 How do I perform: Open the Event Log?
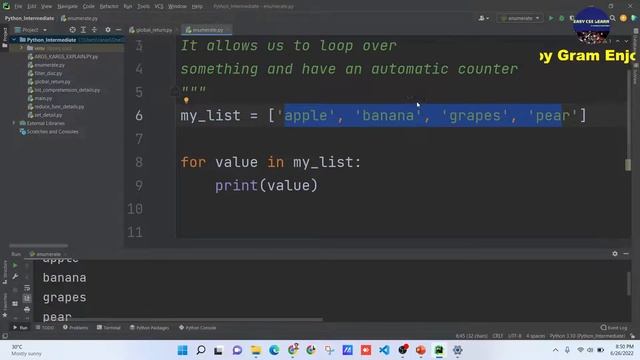614,328
